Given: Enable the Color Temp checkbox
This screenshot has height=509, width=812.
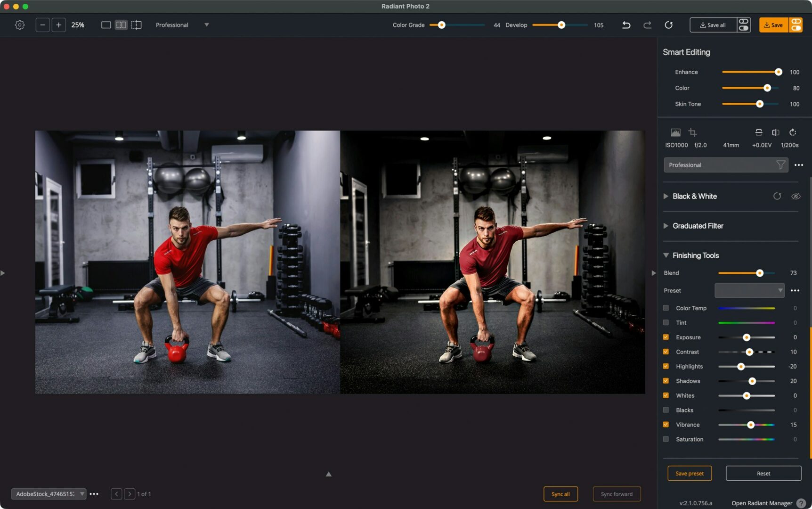Looking at the screenshot, I should pyautogui.click(x=666, y=308).
